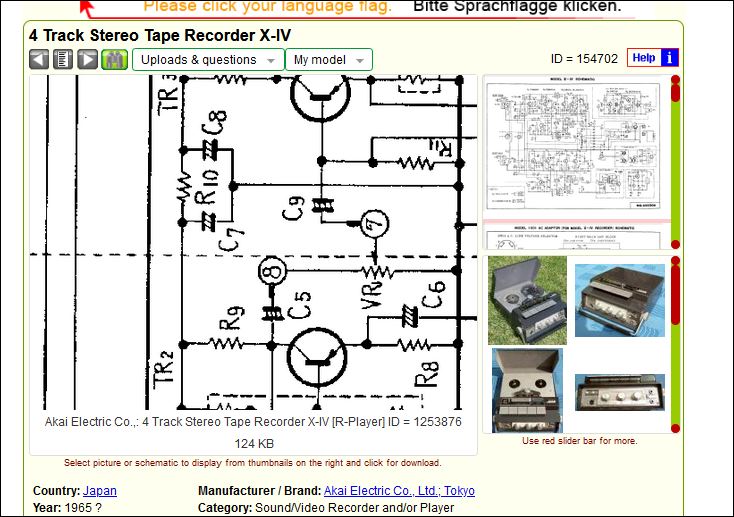Click the 'Use red slider bar for more.' hint
734x517 pixels.
[580, 441]
